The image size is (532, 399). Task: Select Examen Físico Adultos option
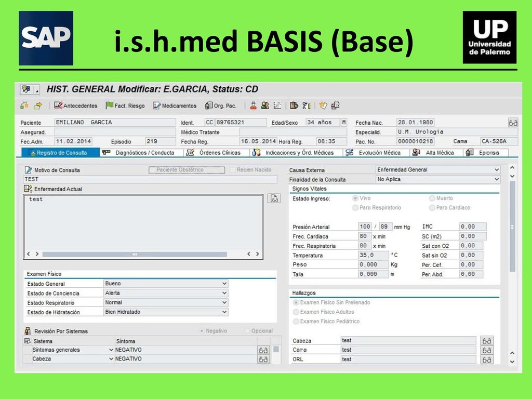(x=296, y=312)
